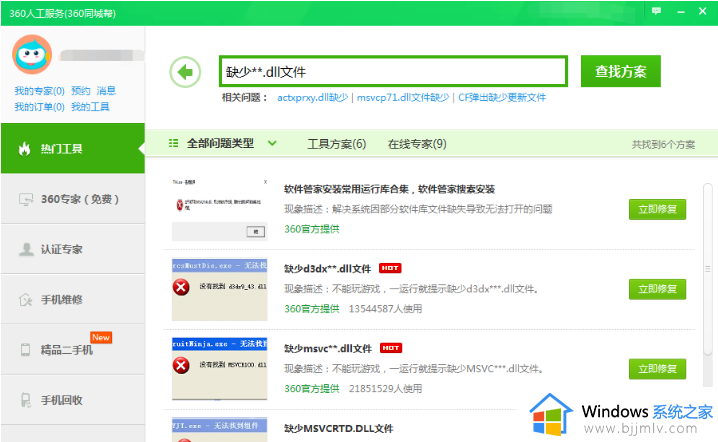Viewport: 718px width, 442px height.
Task: Select 360专家（免费） in the sidebar
Action: pos(73,199)
